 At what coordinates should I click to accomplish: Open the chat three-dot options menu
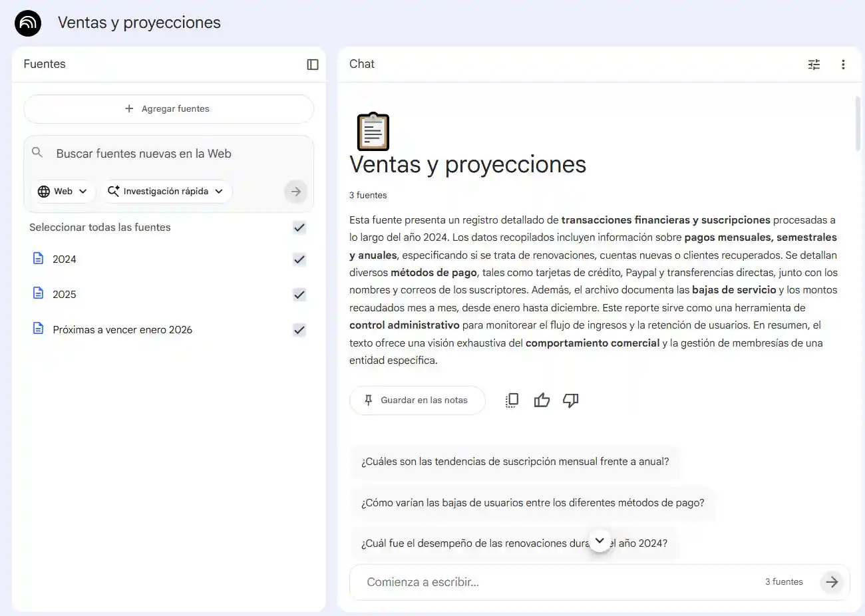click(x=843, y=65)
